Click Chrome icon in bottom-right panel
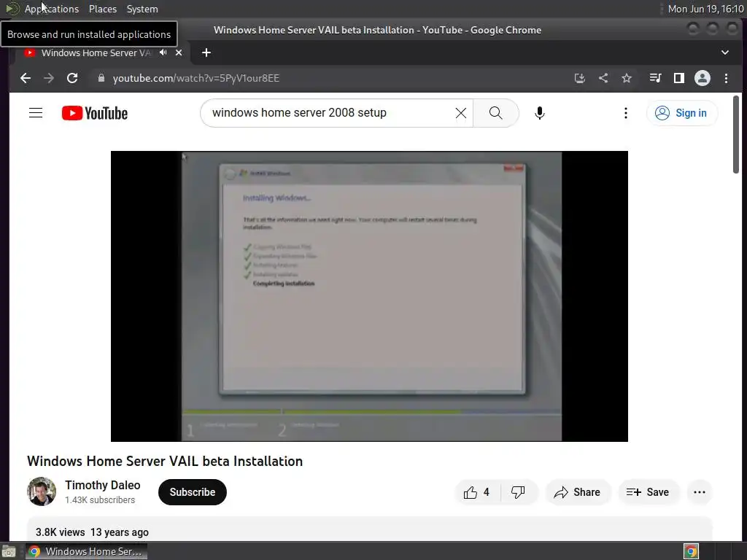The image size is (747, 560). [x=691, y=551]
